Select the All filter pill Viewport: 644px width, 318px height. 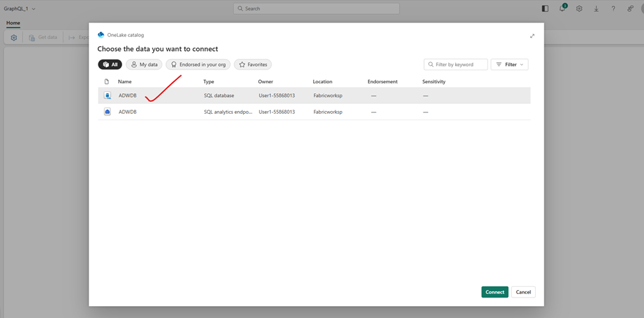click(110, 65)
